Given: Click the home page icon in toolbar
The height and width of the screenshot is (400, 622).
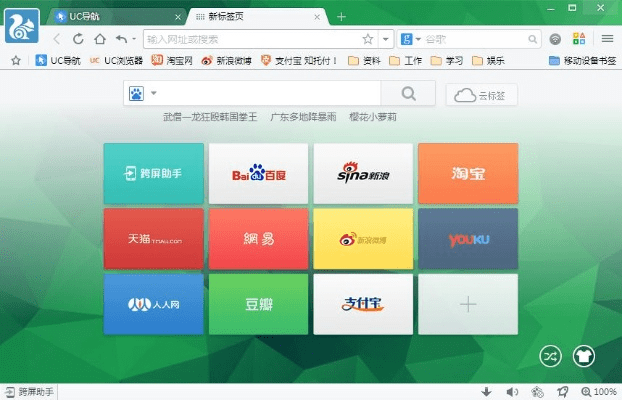Looking at the screenshot, I should coord(99,39).
